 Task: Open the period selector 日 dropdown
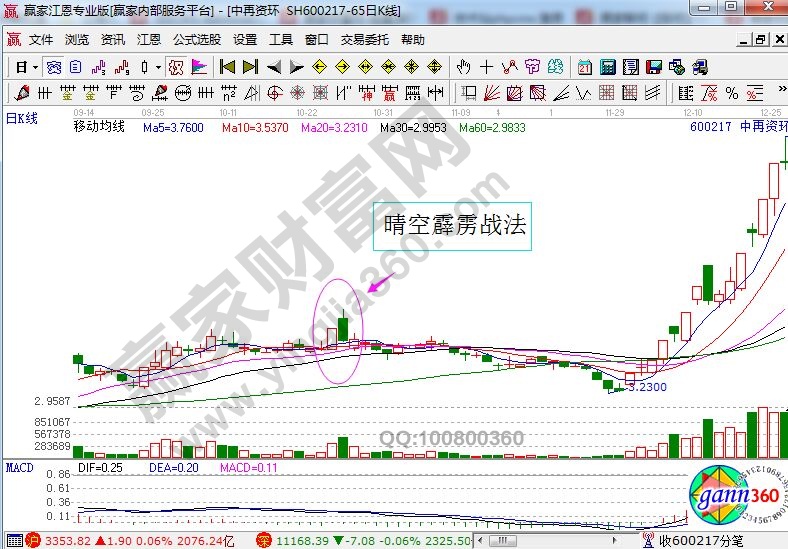tap(26, 67)
